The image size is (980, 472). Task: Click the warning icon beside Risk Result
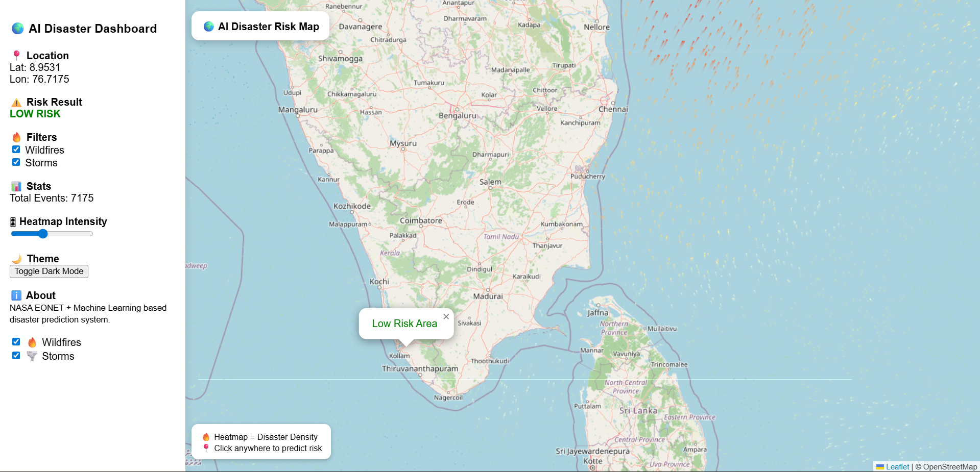16,102
